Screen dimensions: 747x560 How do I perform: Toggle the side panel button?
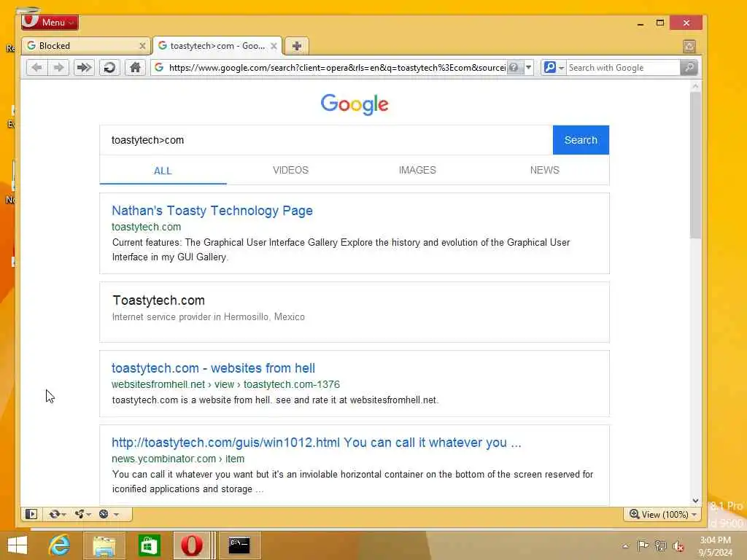[31, 514]
